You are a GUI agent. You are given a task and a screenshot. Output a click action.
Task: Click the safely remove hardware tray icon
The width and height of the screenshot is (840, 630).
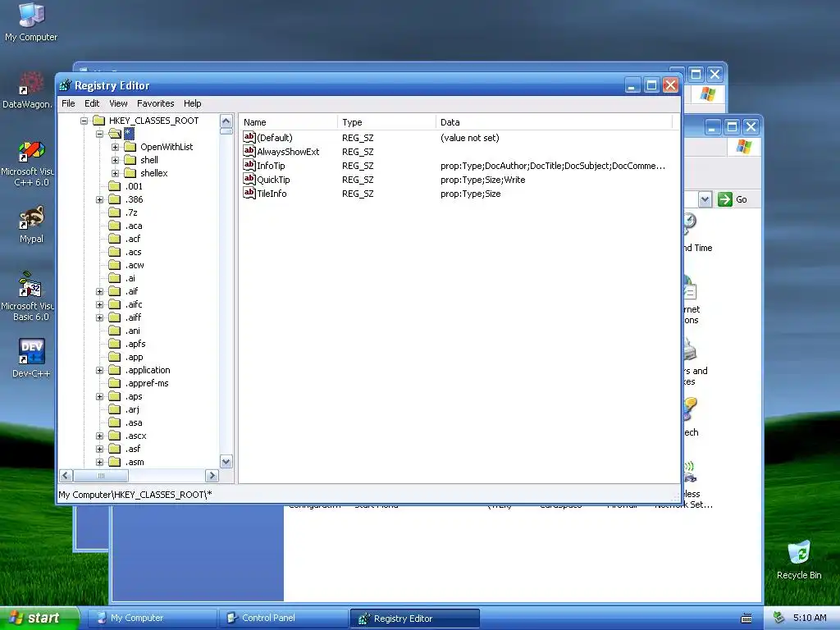pos(779,618)
